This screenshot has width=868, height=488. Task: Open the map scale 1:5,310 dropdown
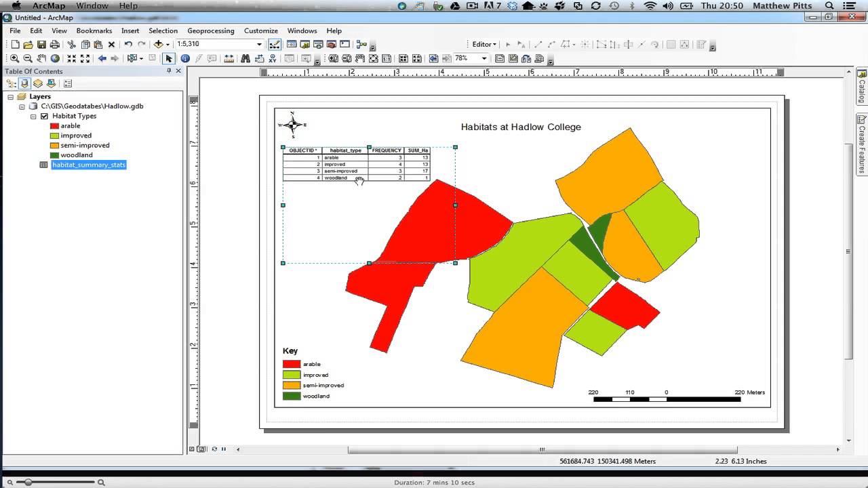coord(259,45)
